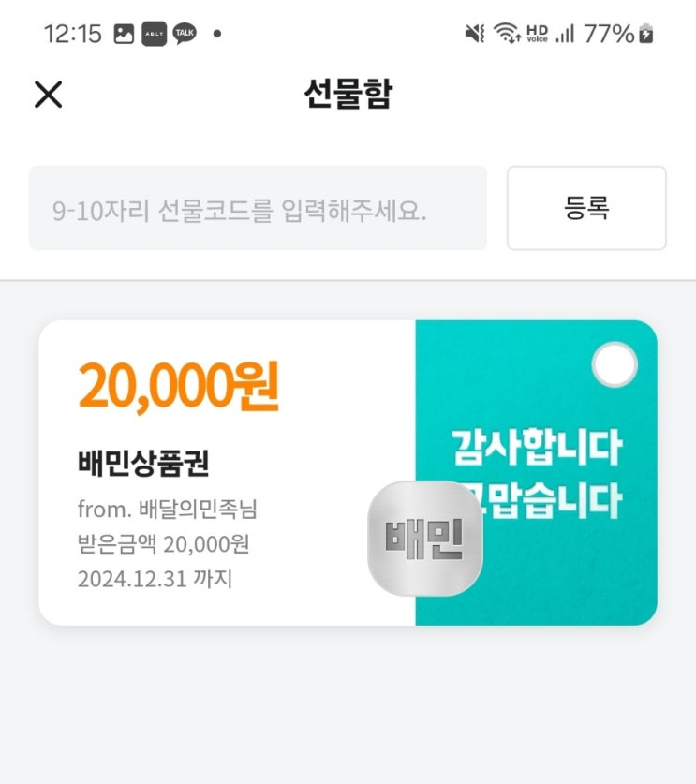Tap the ABLY notification icon
Screen dimensions: 696x784
click(x=154, y=35)
